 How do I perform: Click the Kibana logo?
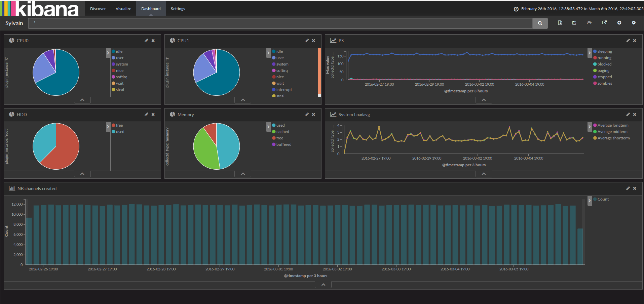(x=40, y=8)
